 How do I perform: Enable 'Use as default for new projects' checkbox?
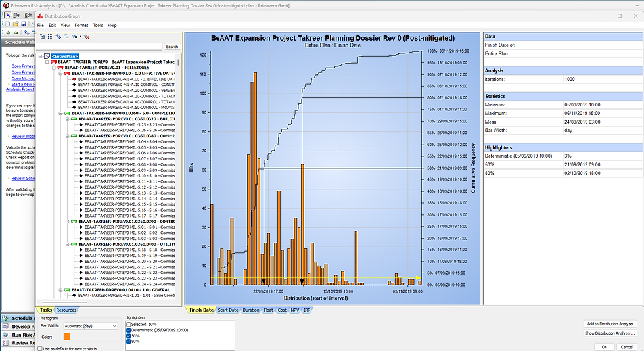(40, 348)
